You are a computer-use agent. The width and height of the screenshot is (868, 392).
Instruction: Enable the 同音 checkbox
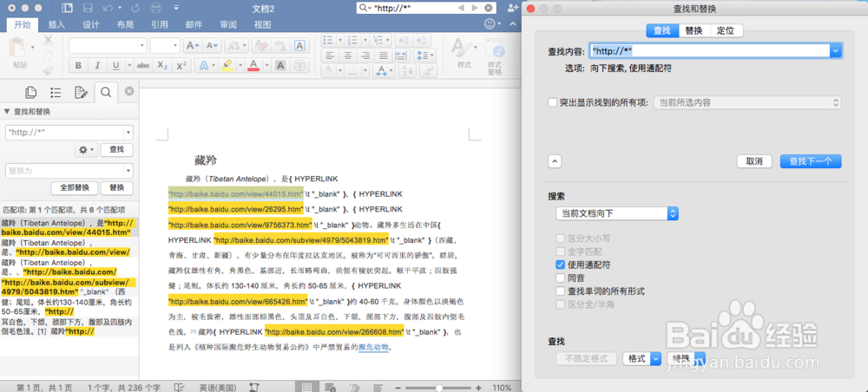coord(560,278)
